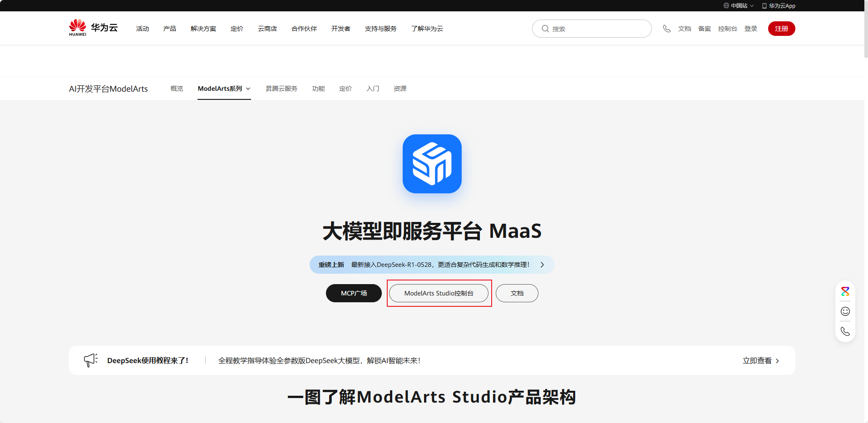Click the Huawei Cloud logo

click(94, 28)
